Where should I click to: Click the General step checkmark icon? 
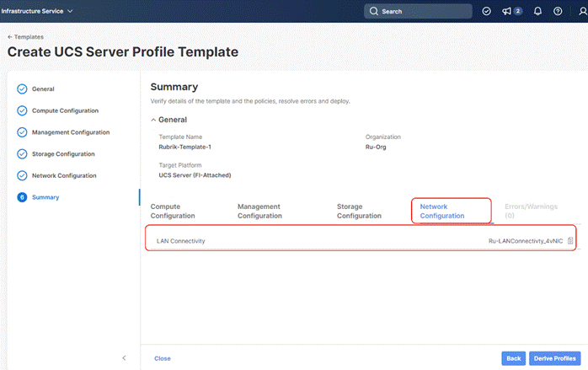(x=22, y=88)
